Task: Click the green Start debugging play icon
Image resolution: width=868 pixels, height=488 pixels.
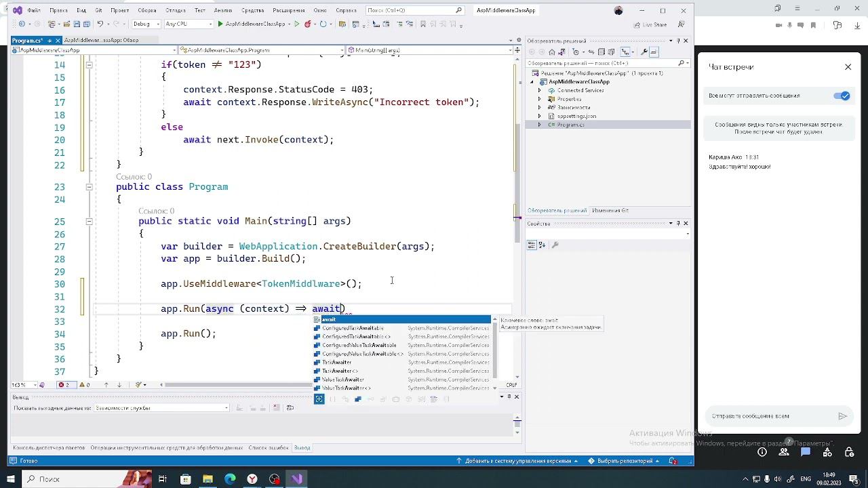Action: pyautogui.click(x=220, y=24)
